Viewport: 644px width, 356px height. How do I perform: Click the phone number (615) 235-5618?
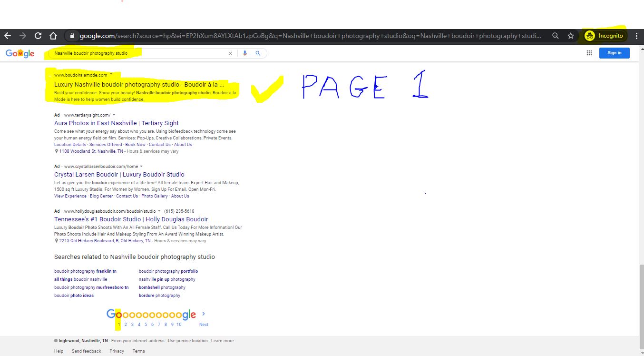click(x=179, y=211)
